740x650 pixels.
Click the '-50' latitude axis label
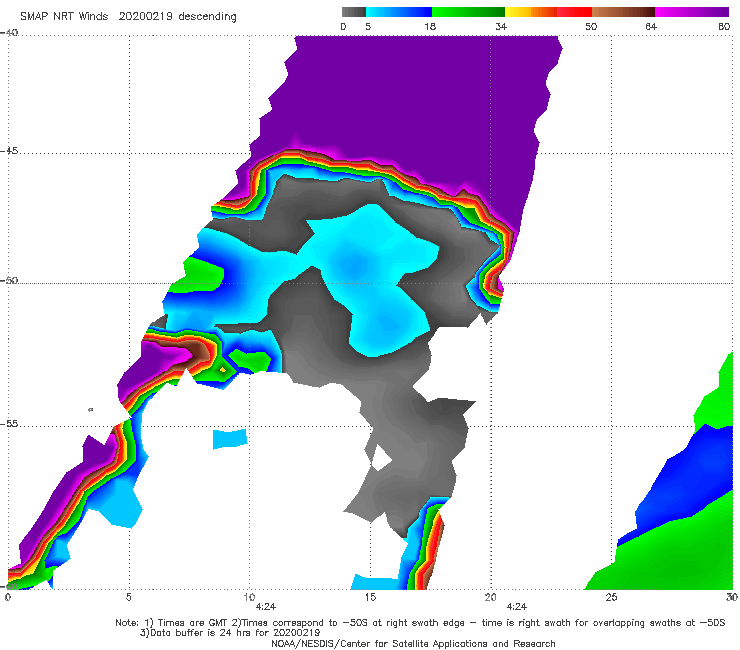pos(9,280)
